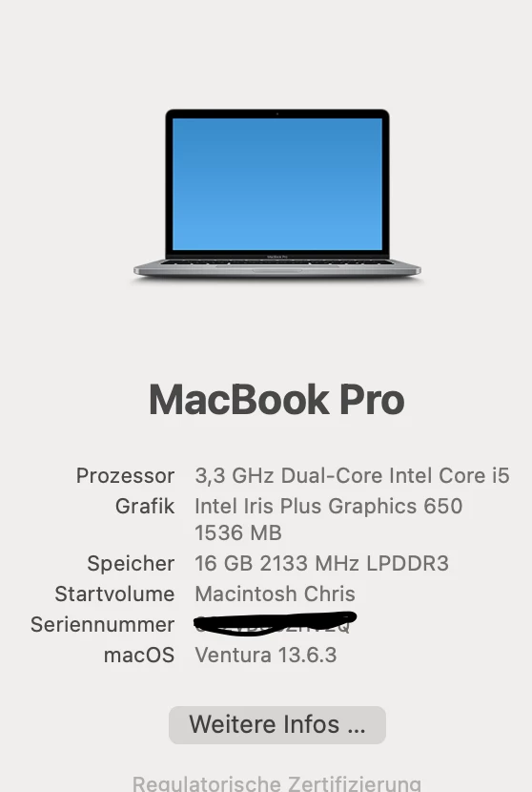Viewport: 532px width, 792px height.
Task: Click the silver keyboard base of the laptop image
Action: click(x=277, y=268)
